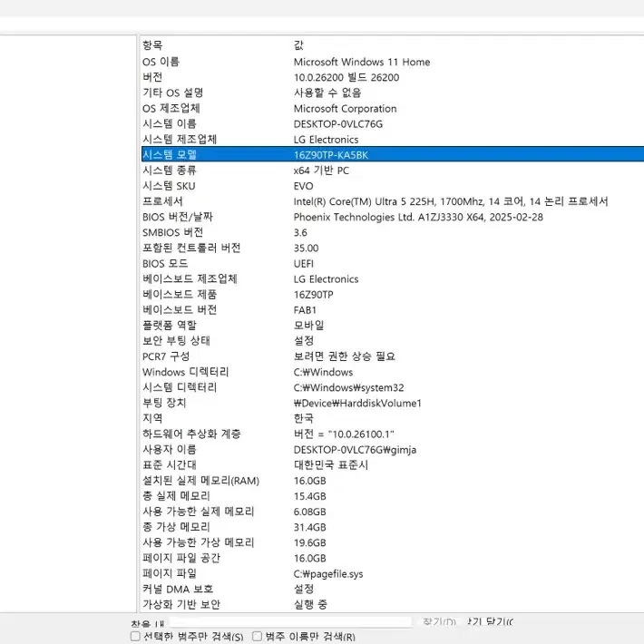This screenshot has width=644, height=644.
Task: Click the 16Z90TP-KA5BK model value
Action: [x=331, y=155]
